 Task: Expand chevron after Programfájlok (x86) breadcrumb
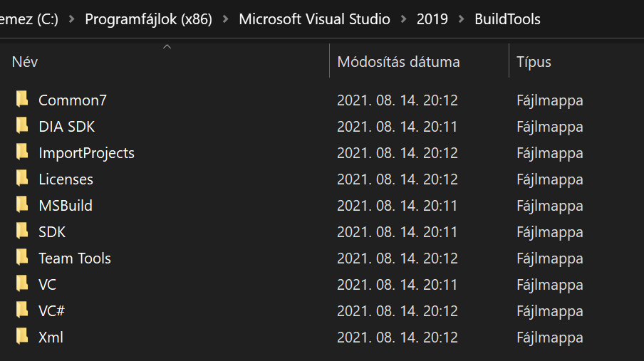pyautogui.click(x=226, y=19)
